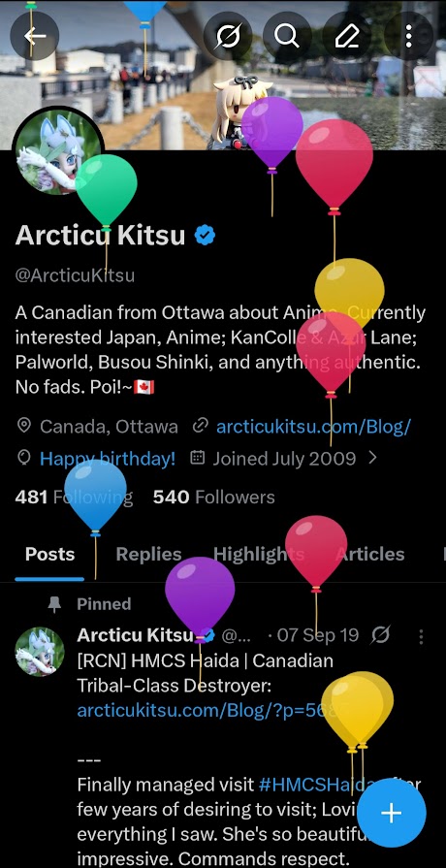Switch to the Replies tab
This screenshot has height=868, width=446.
149,554
